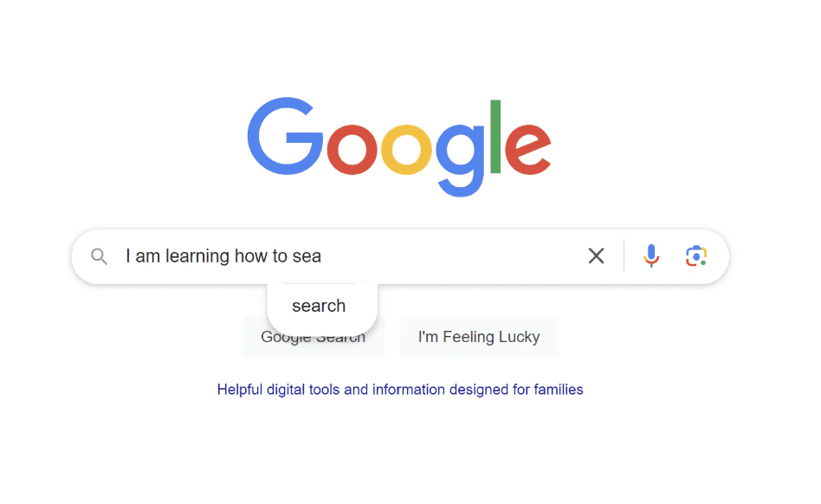Click the red "e" in Google logo
This screenshot has height=504, width=821.
[x=527, y=150]
